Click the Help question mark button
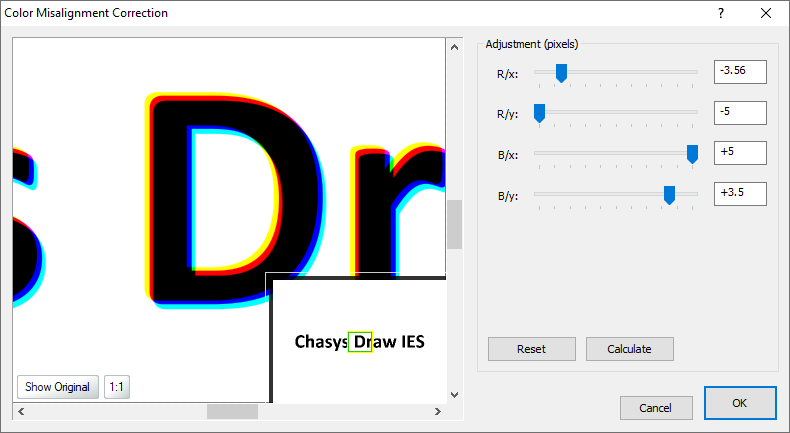 click(x=720, y=13)
